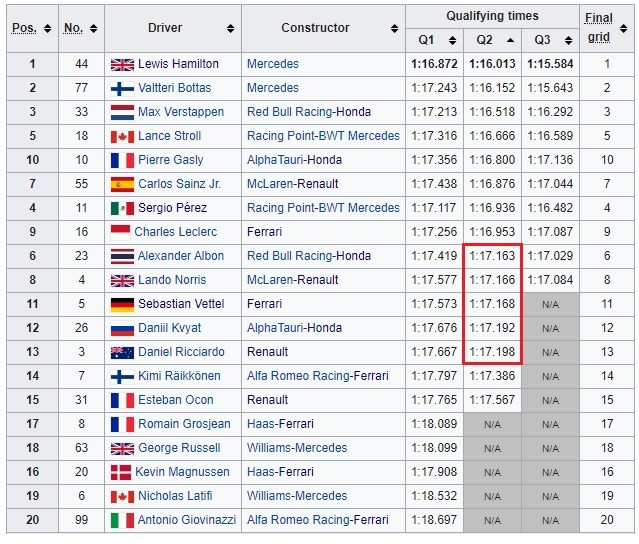Click the Spanish flag next to Carlos Sainz Jr.
This screenshot has height=544, width=639.
[x=122, y=184]
